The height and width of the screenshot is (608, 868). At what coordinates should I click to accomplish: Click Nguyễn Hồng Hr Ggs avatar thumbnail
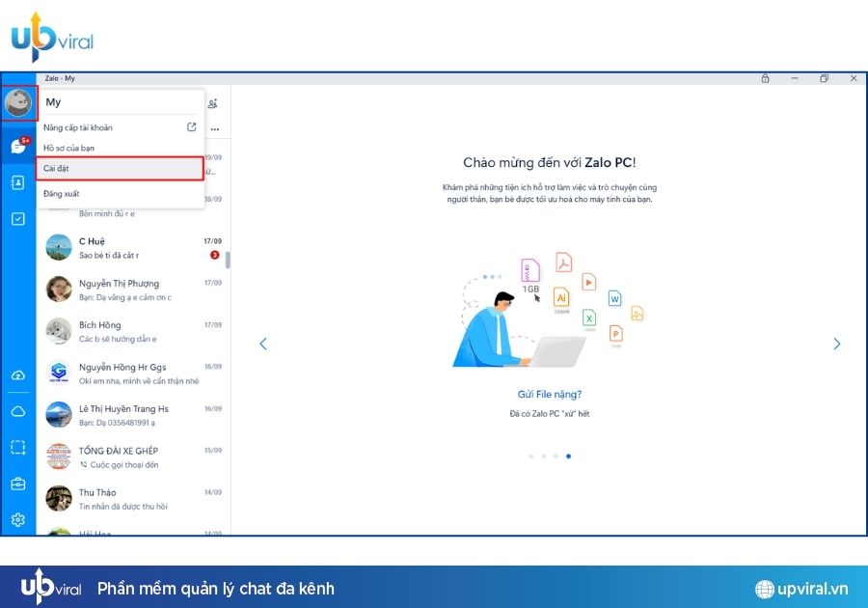pos(59,373)
